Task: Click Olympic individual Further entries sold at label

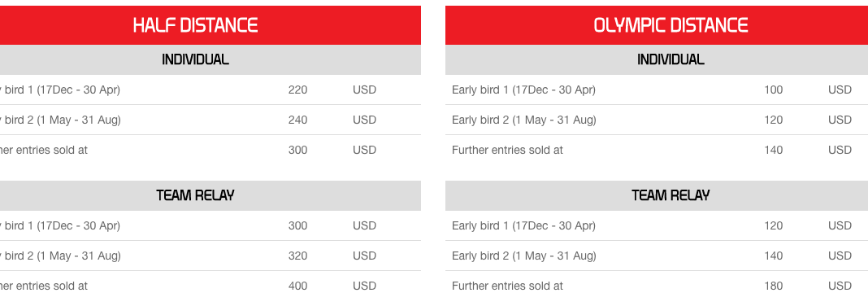Action: 507,150
